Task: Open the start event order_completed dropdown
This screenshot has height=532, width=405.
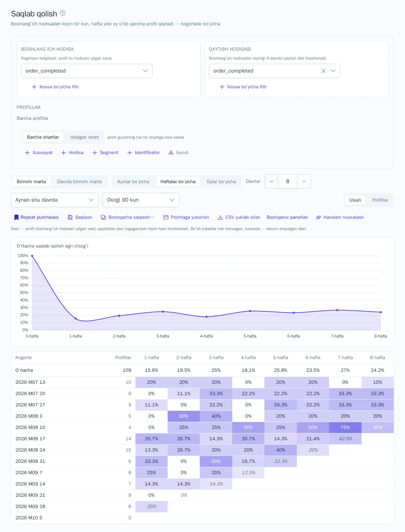Action: [87, 71]
